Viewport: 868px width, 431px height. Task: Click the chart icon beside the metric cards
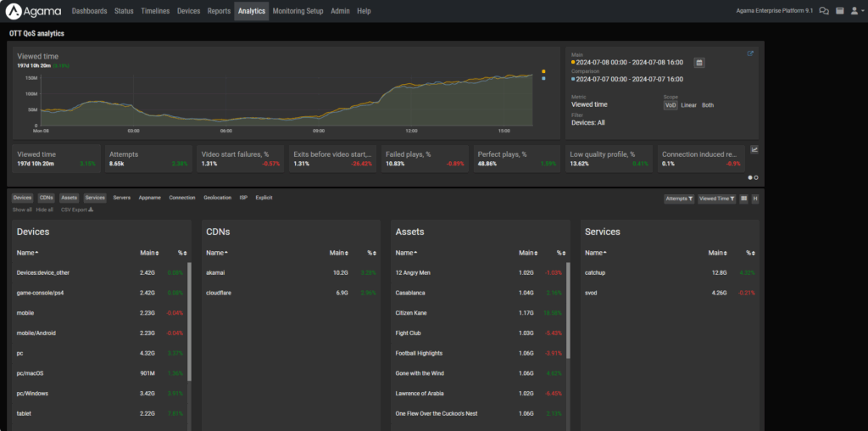754,149
